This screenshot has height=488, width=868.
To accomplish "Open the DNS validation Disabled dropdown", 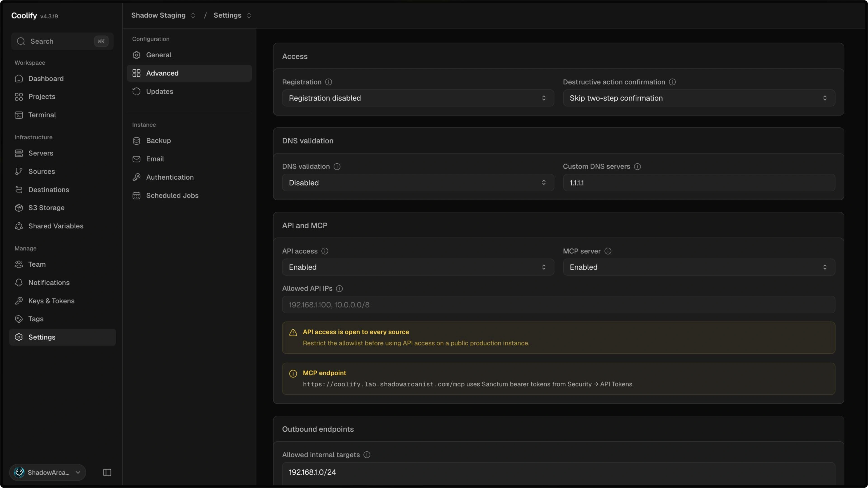I will [x=418, y=183].
